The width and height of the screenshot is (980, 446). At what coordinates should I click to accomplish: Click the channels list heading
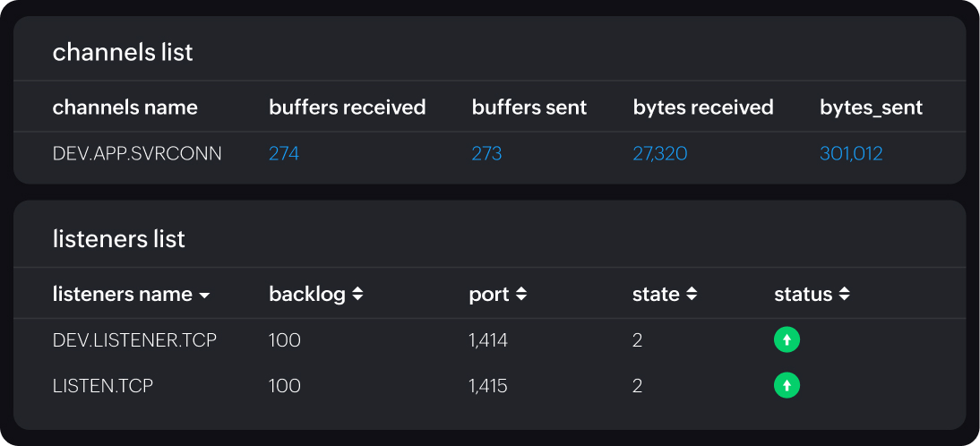point(123,52)
